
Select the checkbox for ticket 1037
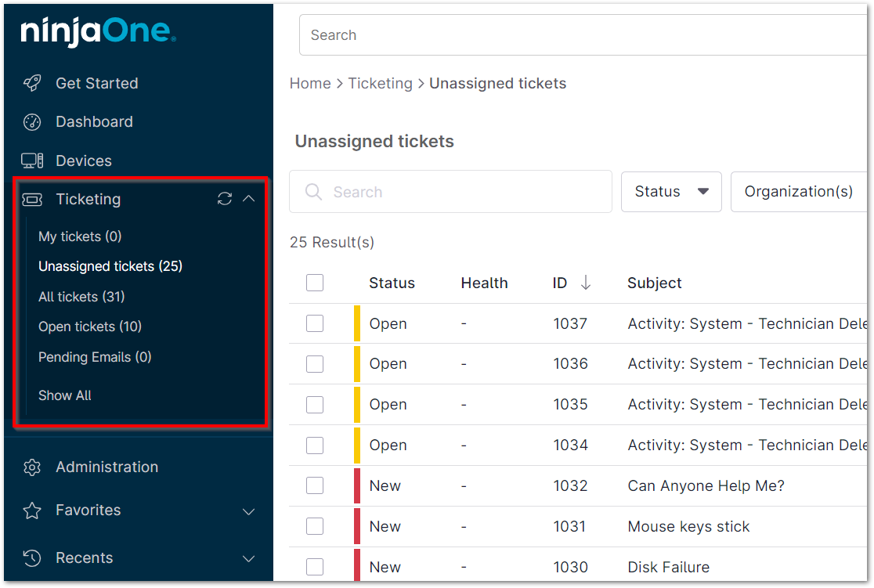pos(314,323)
